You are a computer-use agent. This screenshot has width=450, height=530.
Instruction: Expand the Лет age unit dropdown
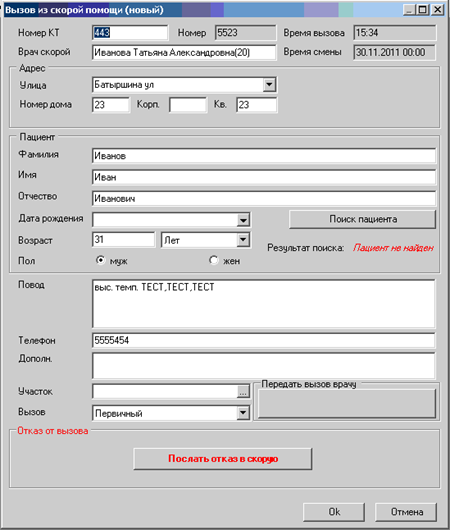coord(243,240)
